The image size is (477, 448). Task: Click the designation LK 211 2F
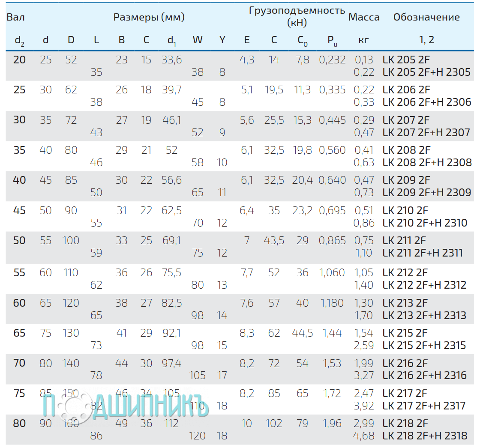(404, 240)
